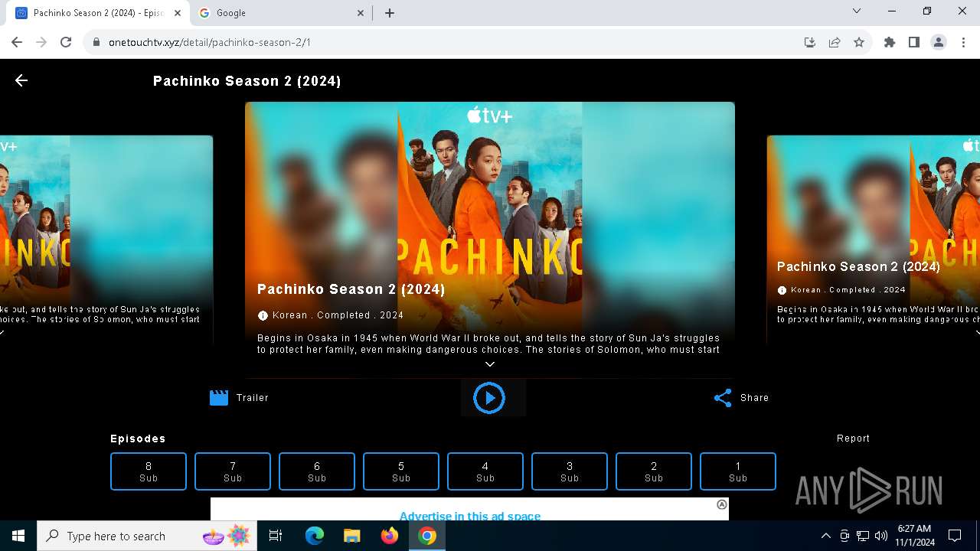Open the Chrome three-dot menu
The width and height of the screenshot is (980, 551).
coord(963,42)
